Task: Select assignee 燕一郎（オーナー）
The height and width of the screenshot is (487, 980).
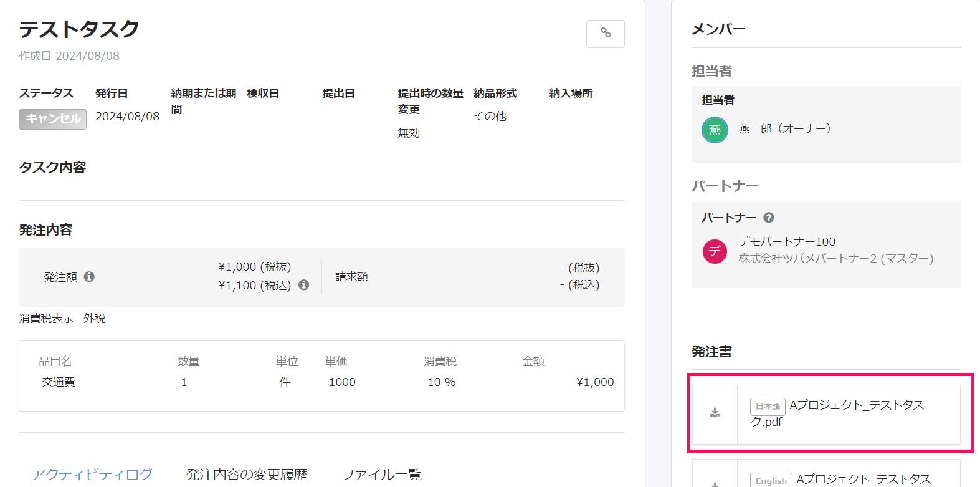Action: 785,129
